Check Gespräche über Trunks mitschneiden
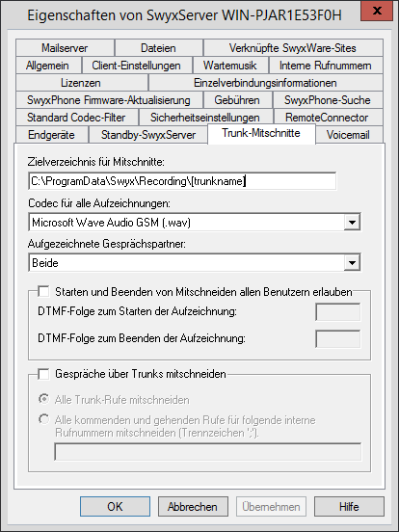The width and height of the screenshot is (399, 532). pyautogui.click(x=43, y=374)
